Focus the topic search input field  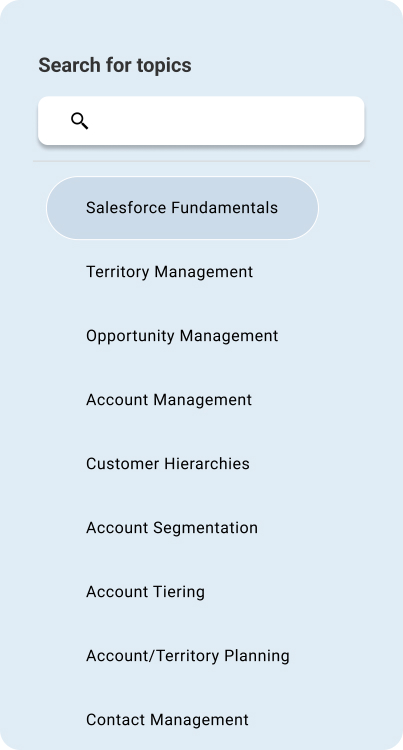point(201,121)
